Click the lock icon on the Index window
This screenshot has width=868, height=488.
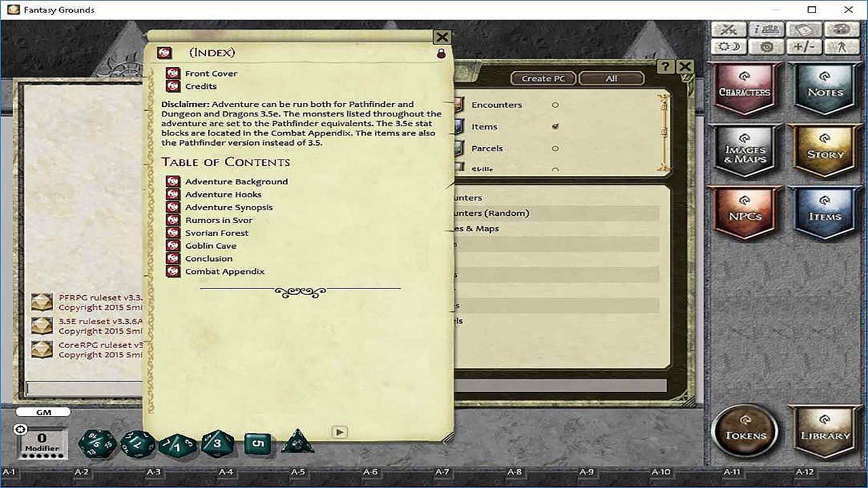[x=441, y=54]
